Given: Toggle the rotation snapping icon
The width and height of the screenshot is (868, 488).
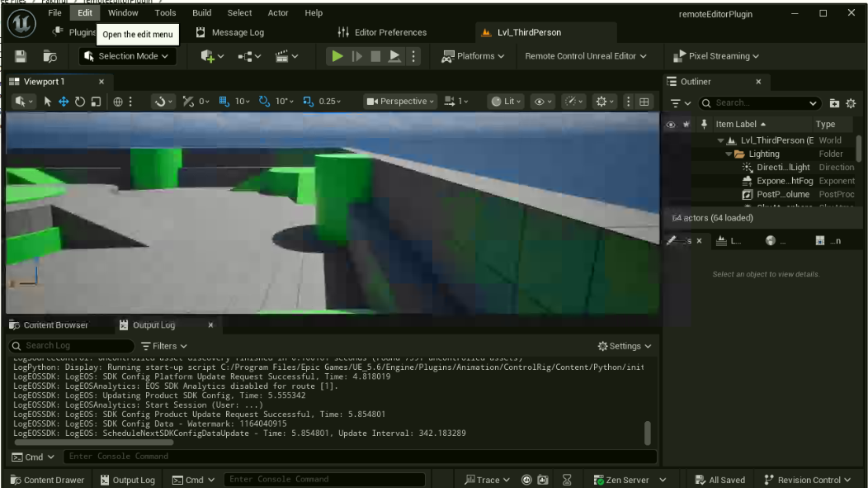Looking at the screenshot, I should click(265, 102).
